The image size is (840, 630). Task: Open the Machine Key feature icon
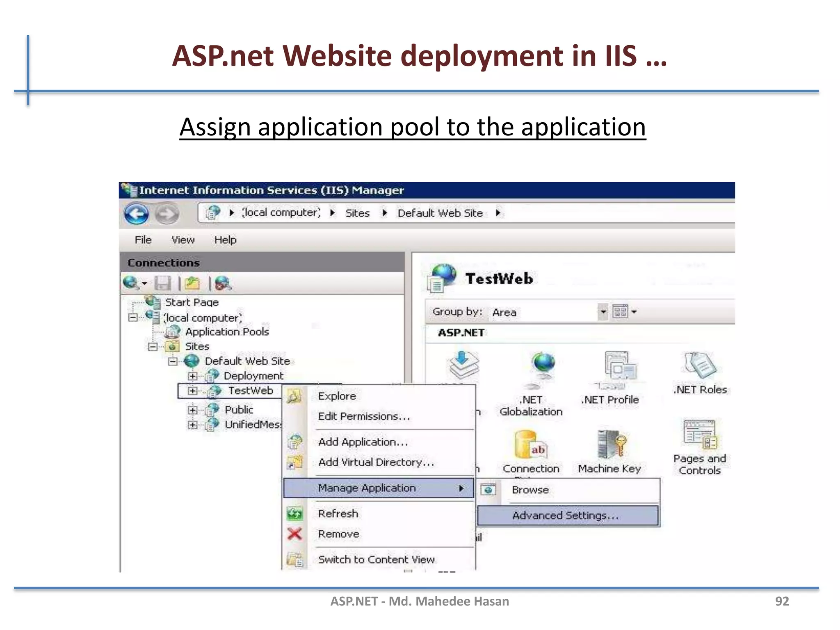pos(612,445)
